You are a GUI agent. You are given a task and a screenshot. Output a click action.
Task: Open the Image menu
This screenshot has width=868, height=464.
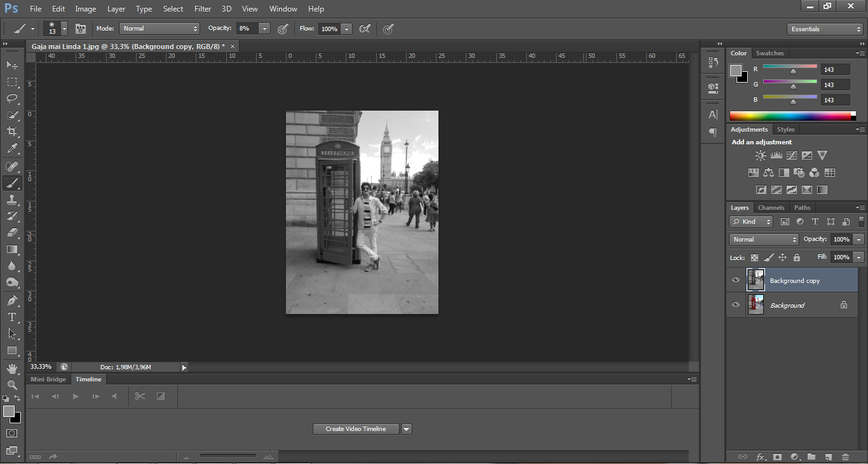point(86,9)
